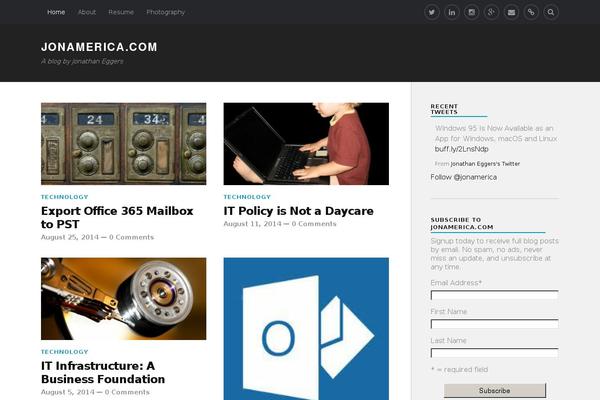Click the 'August 11, 2014' post date
The width and height of the screenshot is (600, 400).
[253, 224]
